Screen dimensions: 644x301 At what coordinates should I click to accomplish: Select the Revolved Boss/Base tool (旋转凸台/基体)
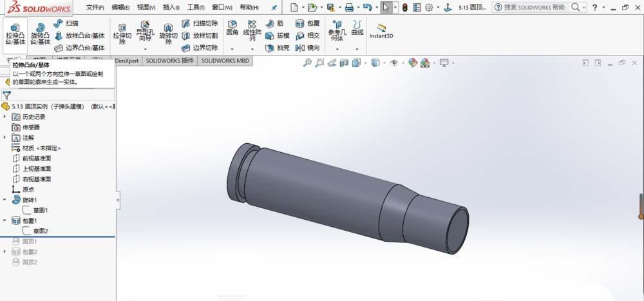(40, 35)
